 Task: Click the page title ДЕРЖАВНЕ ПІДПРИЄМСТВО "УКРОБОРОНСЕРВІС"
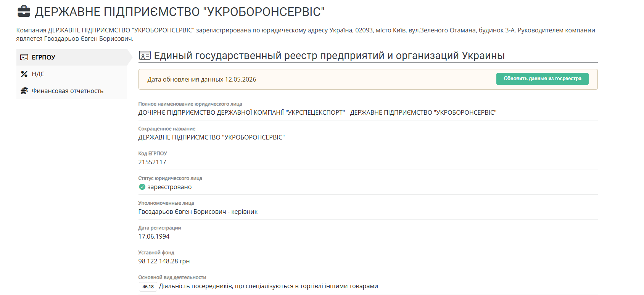(179, 12)
